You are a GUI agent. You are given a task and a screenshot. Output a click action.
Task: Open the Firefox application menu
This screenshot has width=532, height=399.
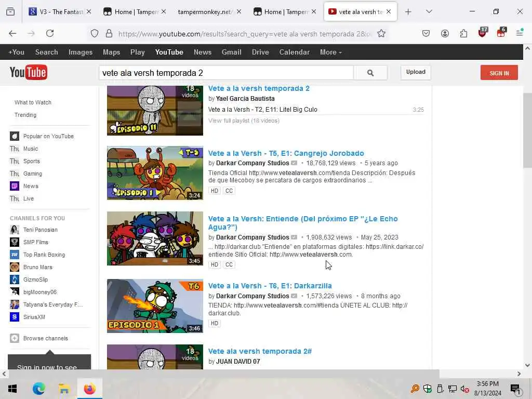coord(520,33)
